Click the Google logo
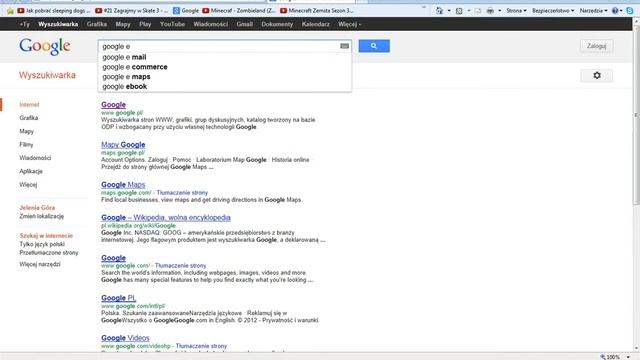The height and width of the screenshot is (360, 640). [44, 47]
